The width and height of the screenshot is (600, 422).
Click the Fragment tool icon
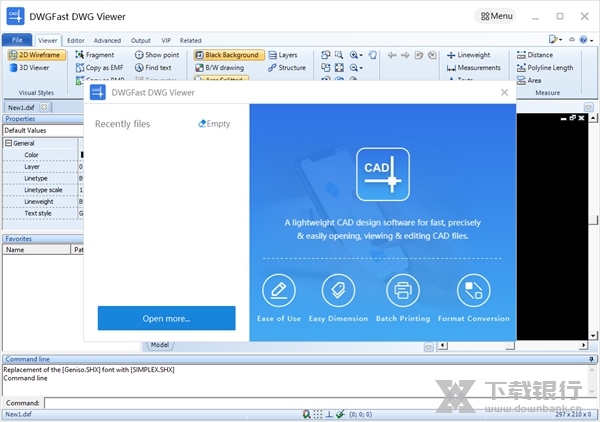pos(80,55)
